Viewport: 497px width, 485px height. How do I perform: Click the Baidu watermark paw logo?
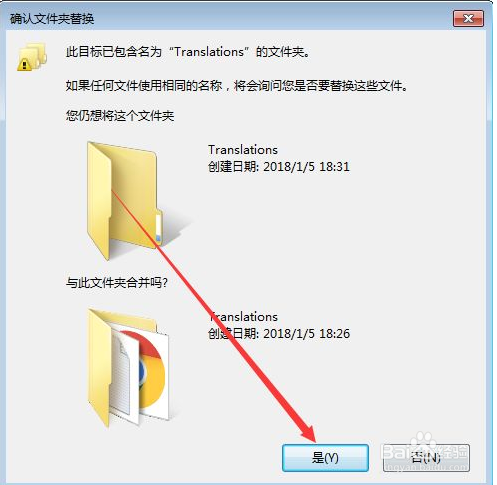coord(423,441)
